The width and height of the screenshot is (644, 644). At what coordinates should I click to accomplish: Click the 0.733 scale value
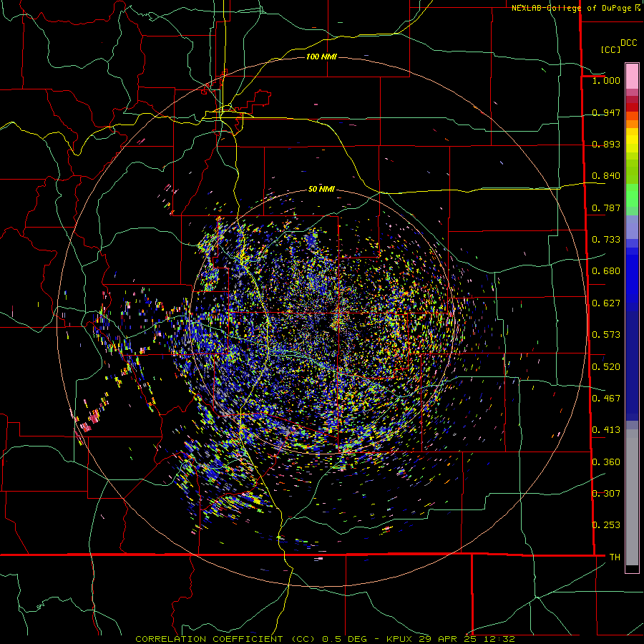(x=606, y=240)
